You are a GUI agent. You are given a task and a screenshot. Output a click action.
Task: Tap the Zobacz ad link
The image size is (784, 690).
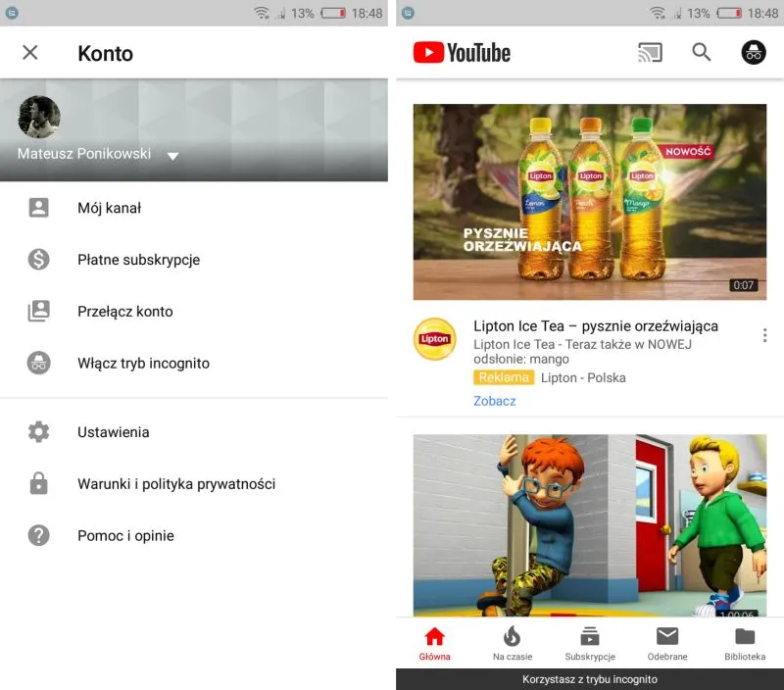[494, 401]
